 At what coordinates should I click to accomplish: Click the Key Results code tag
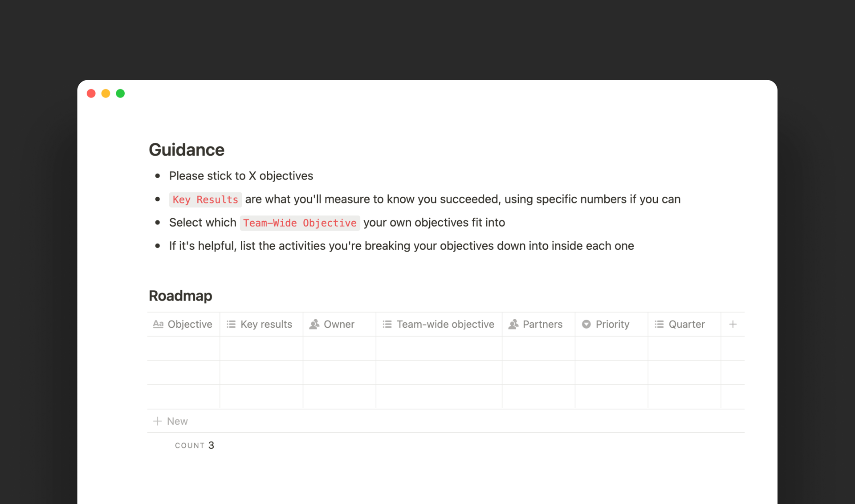coord(205,199)
